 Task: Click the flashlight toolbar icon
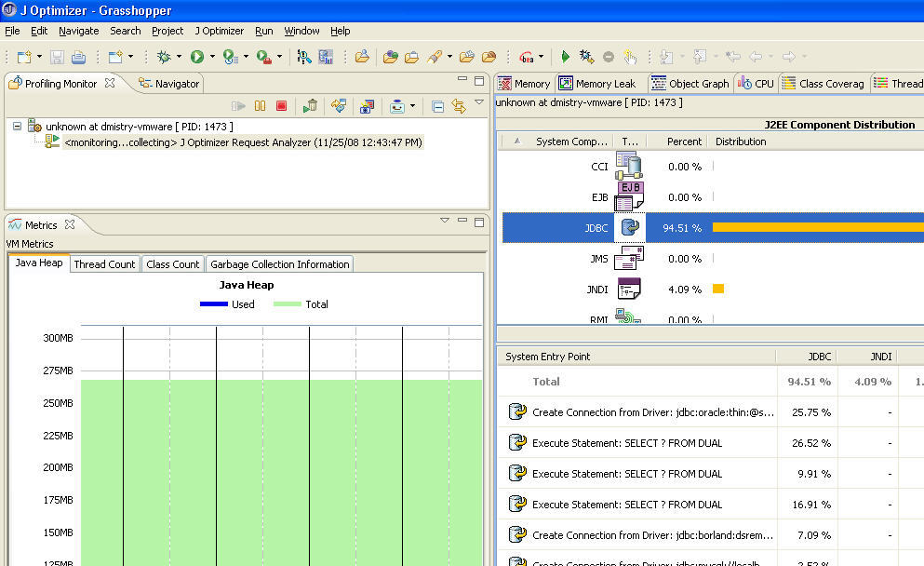435,57
